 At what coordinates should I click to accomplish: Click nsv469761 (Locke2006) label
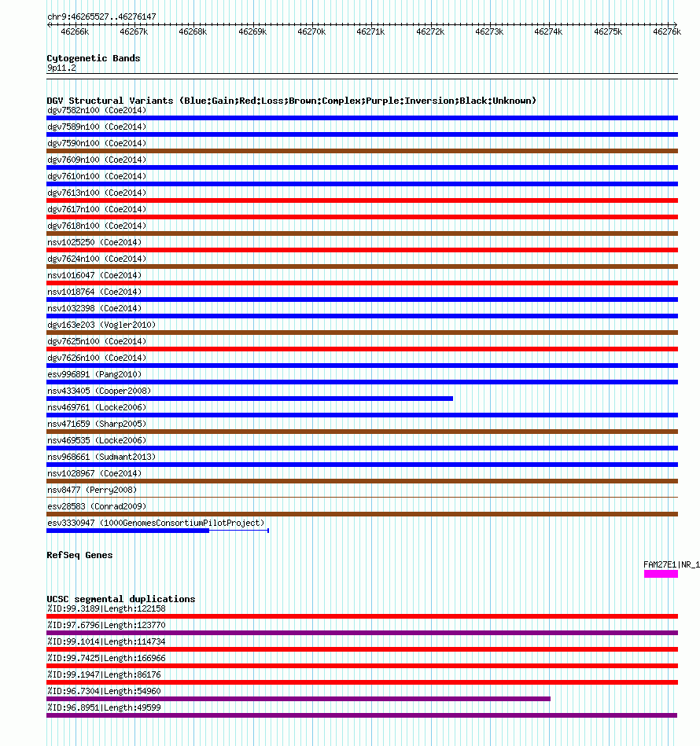click(97, 407)
